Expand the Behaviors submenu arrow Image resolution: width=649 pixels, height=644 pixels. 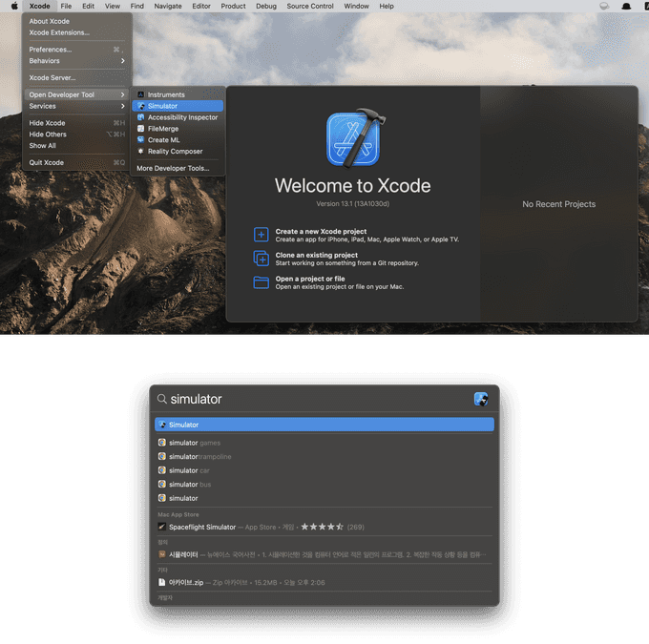coord(123,61)
